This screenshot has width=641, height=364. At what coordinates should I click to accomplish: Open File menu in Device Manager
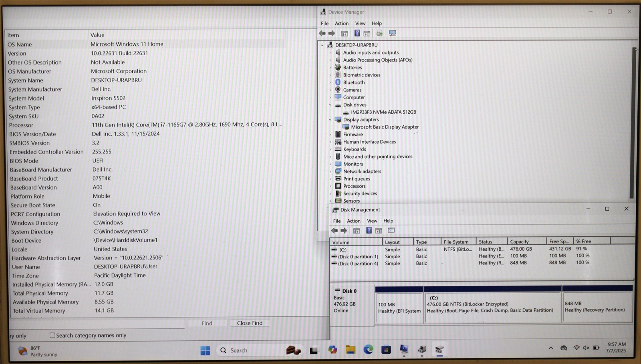pyautogui.click(x=325, y=23)
